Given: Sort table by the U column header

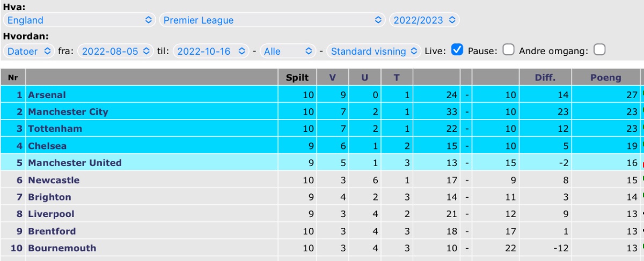Looking at the screenshot, I should coord(365,77).
